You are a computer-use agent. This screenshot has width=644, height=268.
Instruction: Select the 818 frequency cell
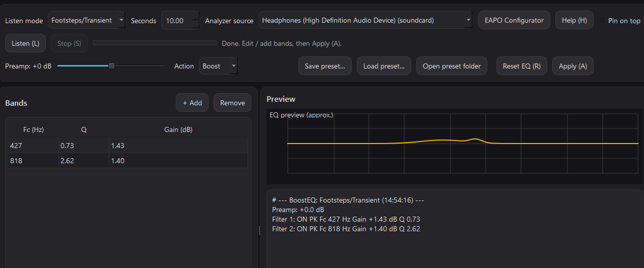tap(33, 161)
